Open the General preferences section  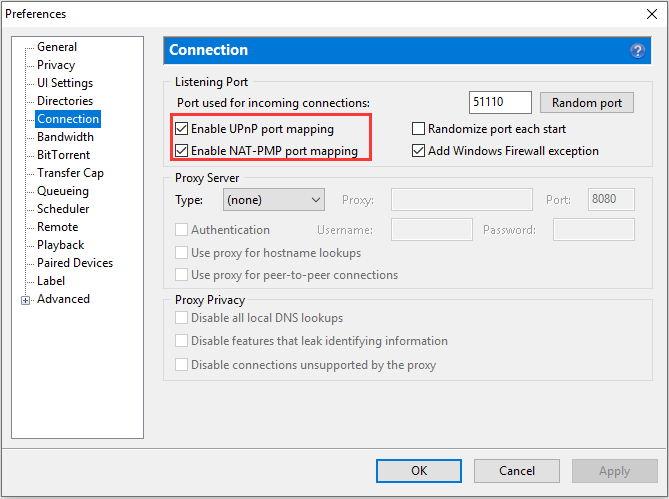pos(57,47)
